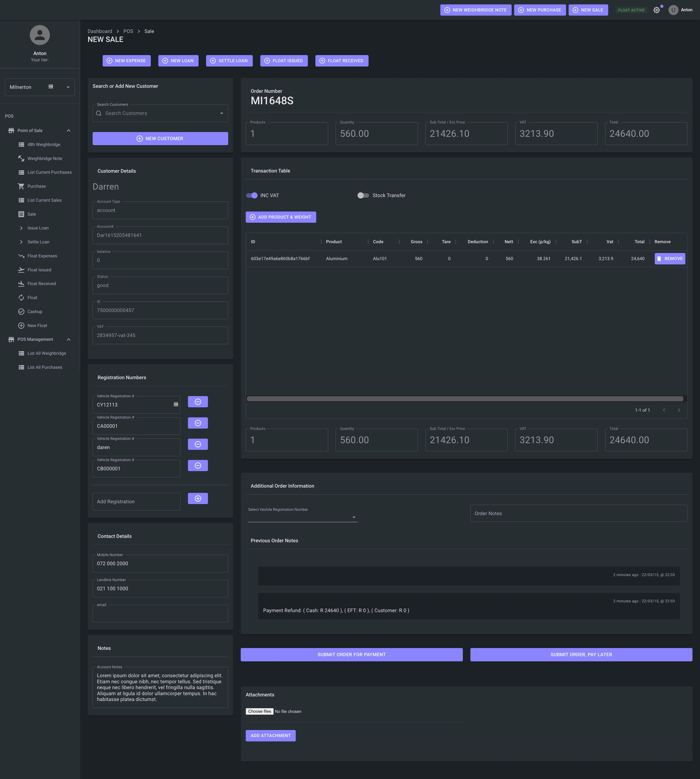The width and height of the screenshot is (700, 779).
Task: Remove vehicle registration CB000001
Action: click(198, 466)
